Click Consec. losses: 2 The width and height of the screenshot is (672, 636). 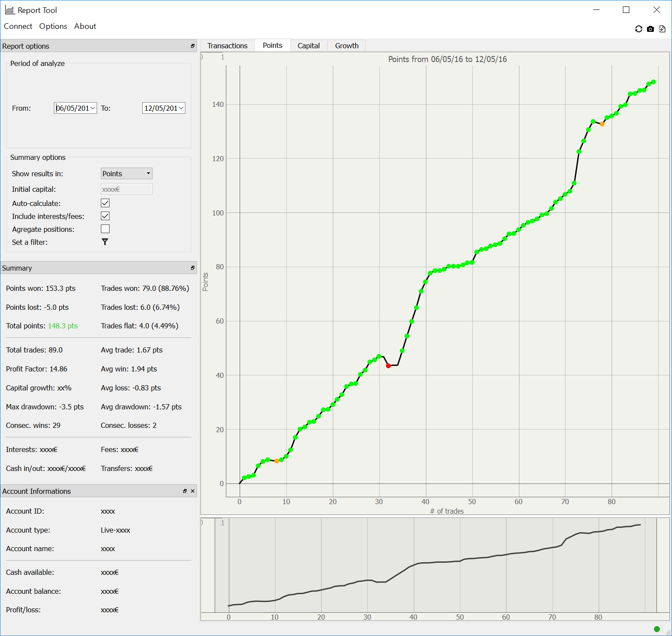click(x=129, y=425)
